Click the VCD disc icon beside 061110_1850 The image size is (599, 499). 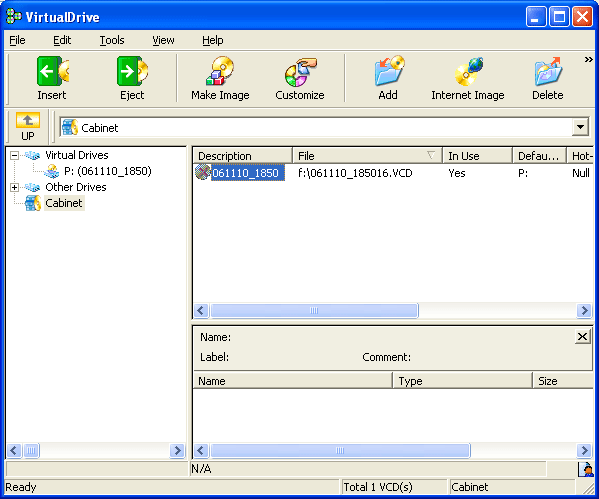pos(202,173)
